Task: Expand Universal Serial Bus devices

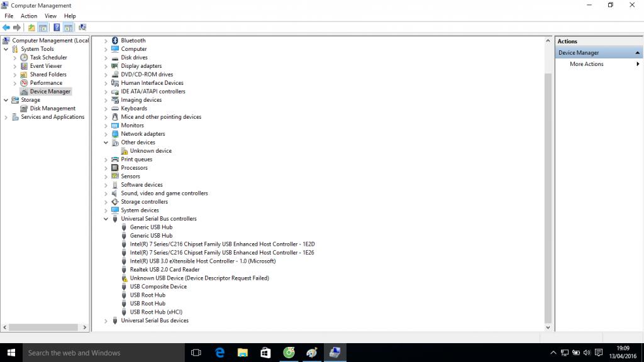Action: (x=106, y=321)
